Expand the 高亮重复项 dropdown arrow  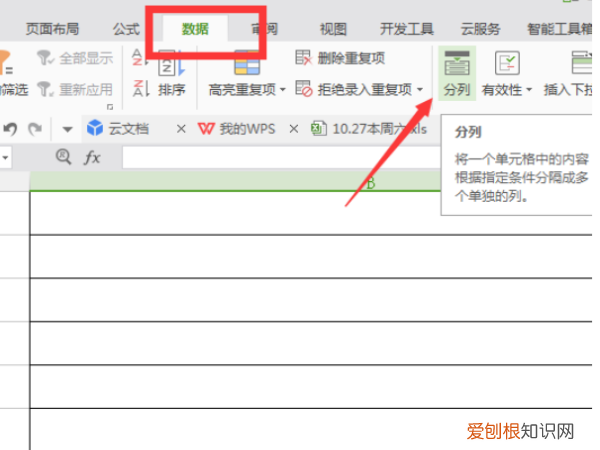click(283, 90)
